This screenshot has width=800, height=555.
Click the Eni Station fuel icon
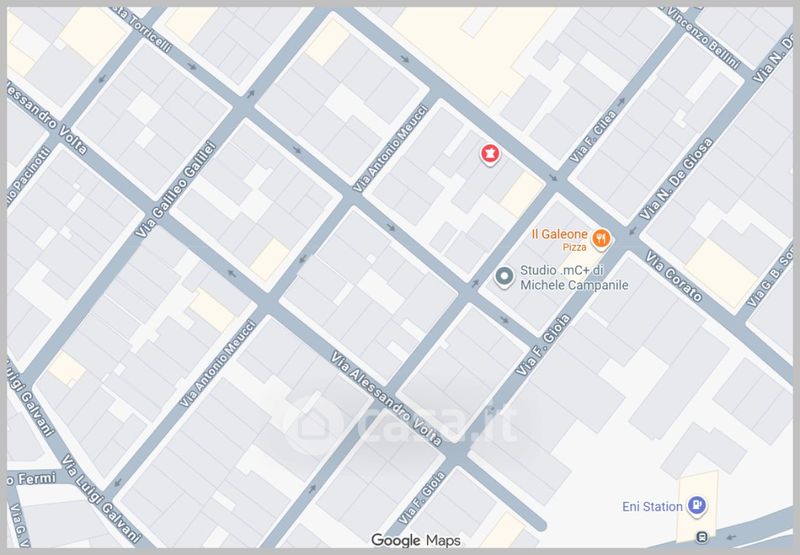coord(696,506)
